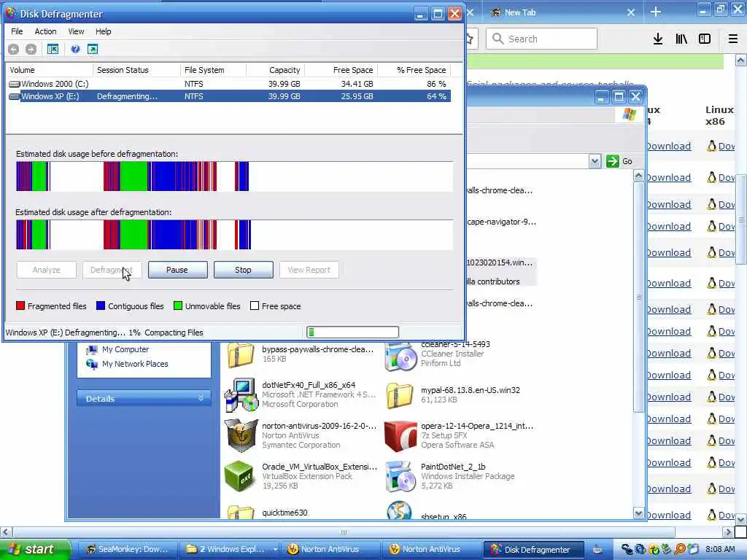Sort by Capacity column header
This screenshot has width=747, height=560.
click(275, 70)
